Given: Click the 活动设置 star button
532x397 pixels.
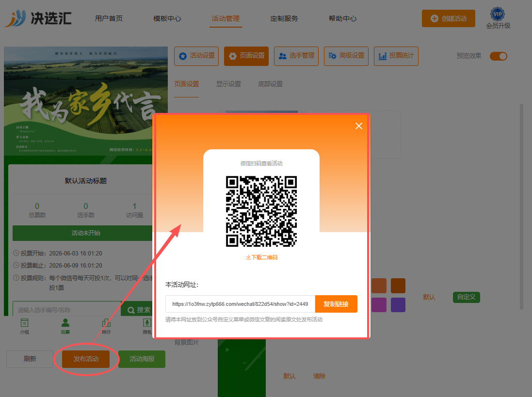Looking at the screenshot, I should [x=196, y=56].
